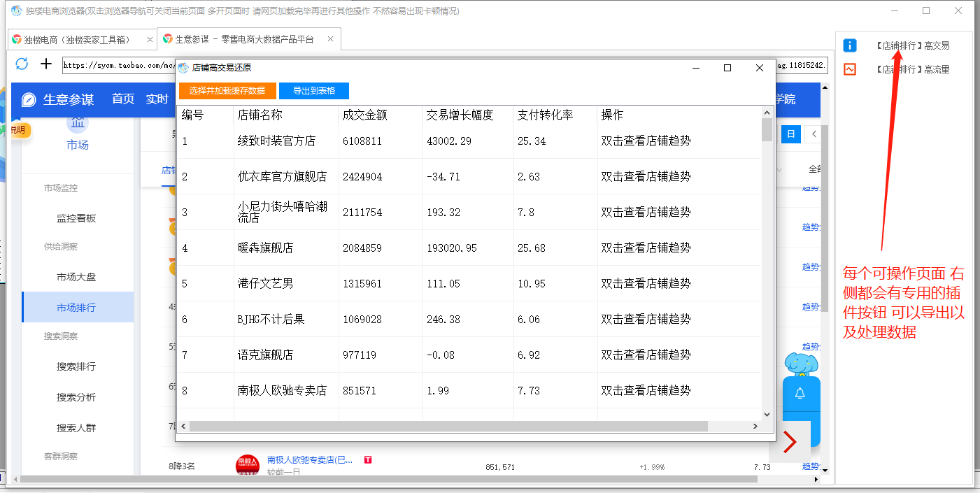Click the red right-arrow chevron button
The height and width of the screenshot is (493, 980).
790,442
